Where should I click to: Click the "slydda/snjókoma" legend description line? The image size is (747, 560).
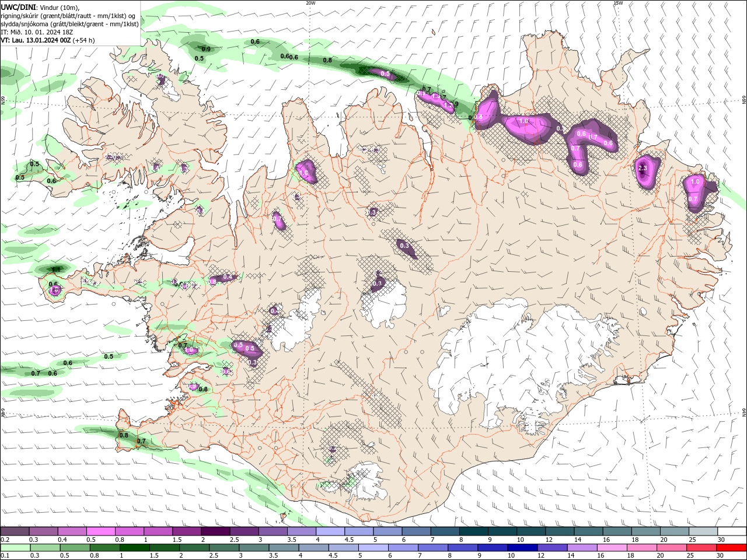coord(69,24)
